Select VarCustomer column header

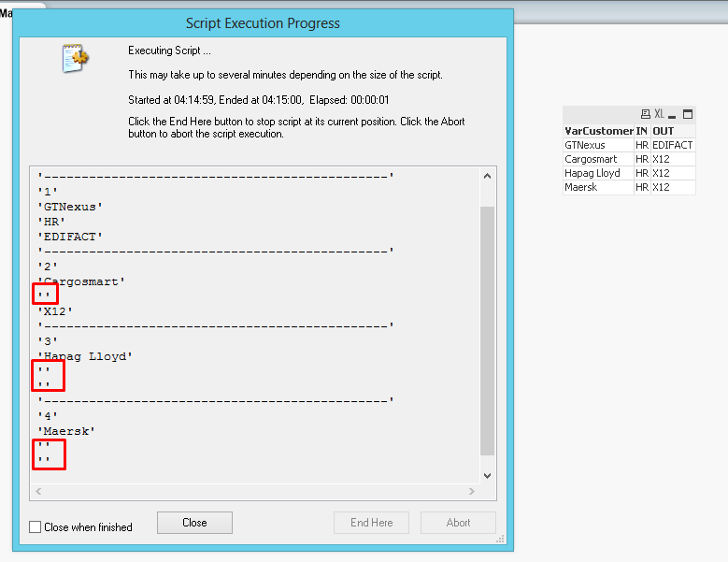pyautogui.click(x=598, y=131)
